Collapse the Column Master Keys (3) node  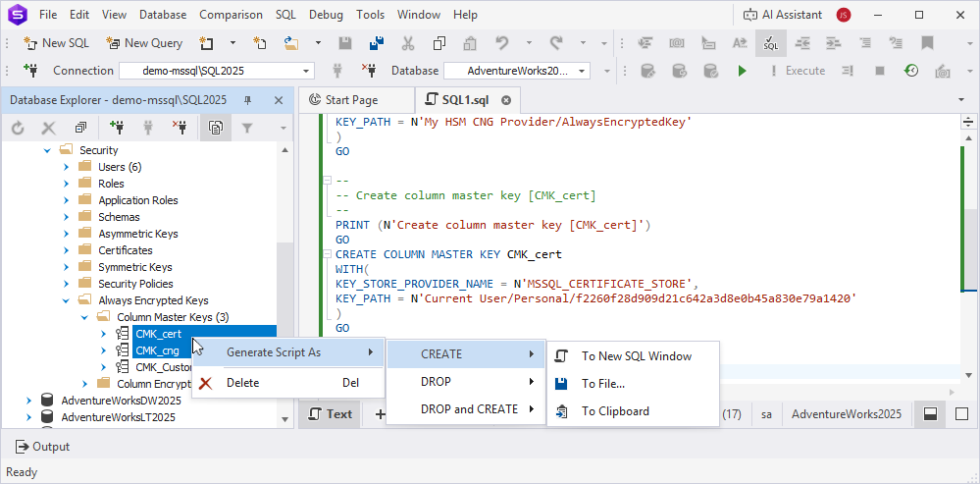pyautogui.click(x=84, y=317)
